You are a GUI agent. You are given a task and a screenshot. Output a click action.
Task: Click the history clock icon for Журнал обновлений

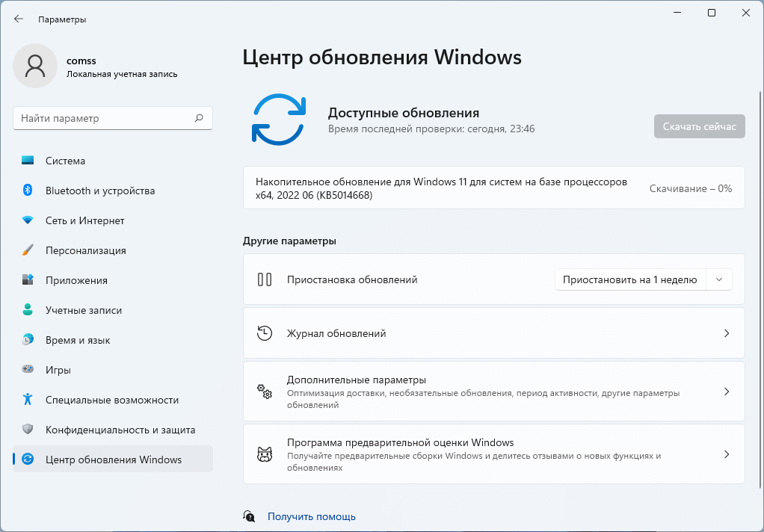pyautogui.click(x=265, y=333)
